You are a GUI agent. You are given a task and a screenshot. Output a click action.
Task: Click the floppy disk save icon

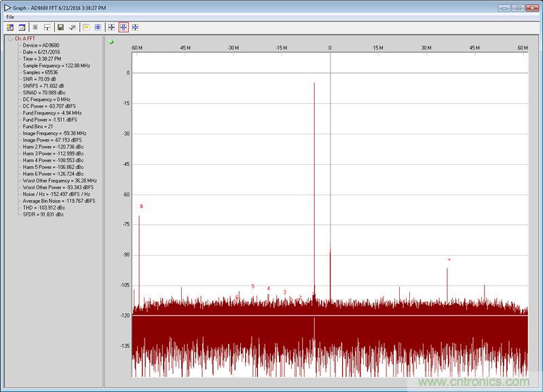(x=60, y=27)
